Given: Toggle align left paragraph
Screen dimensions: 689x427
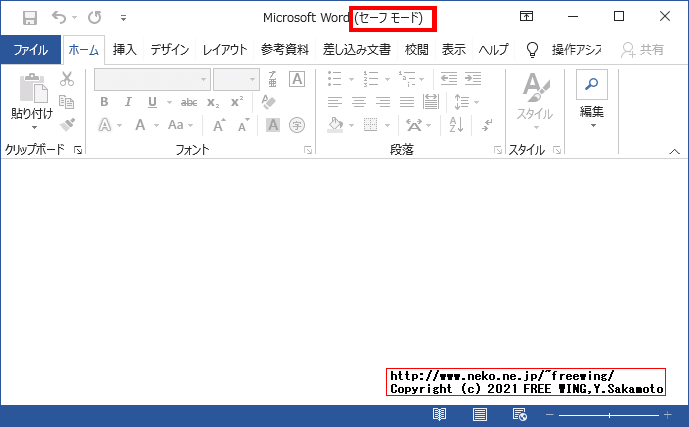Looking at the screenshot, I should pyautogui.click(x=334, y=102).
